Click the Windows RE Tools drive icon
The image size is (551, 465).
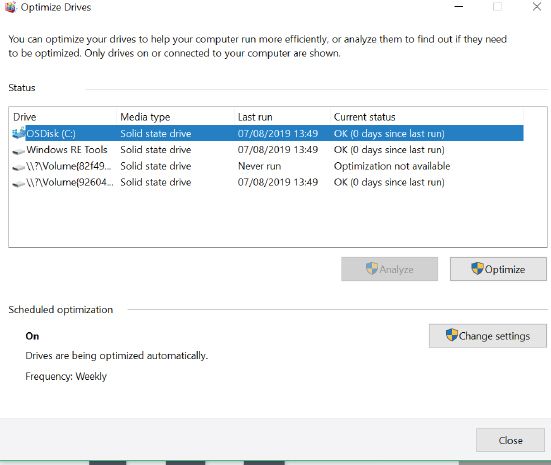pos(19,151)
